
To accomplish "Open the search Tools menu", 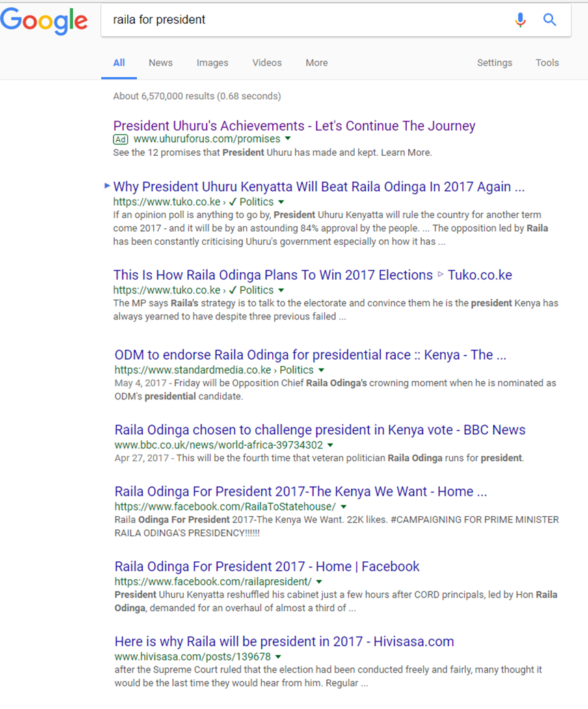I will (x=547, y=63).
